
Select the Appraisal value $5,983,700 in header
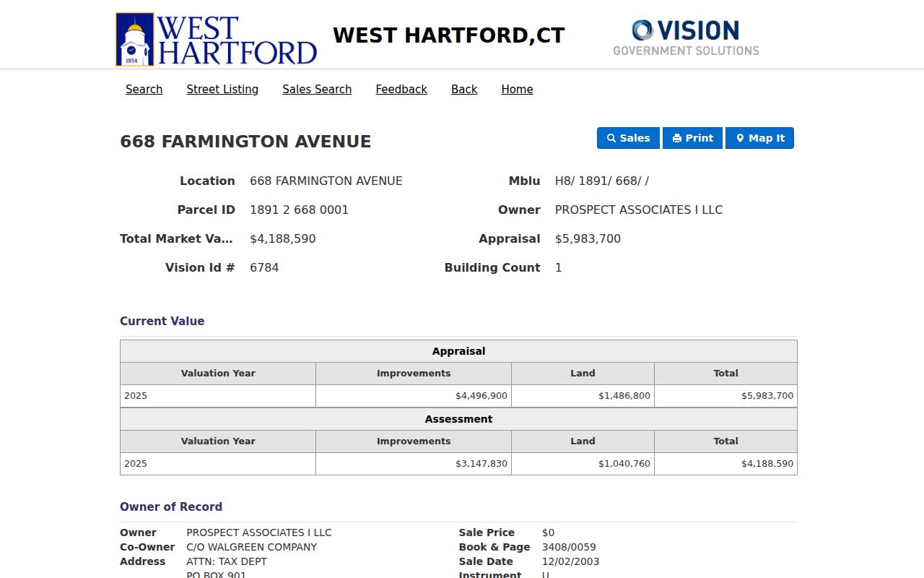coord(588,238)
